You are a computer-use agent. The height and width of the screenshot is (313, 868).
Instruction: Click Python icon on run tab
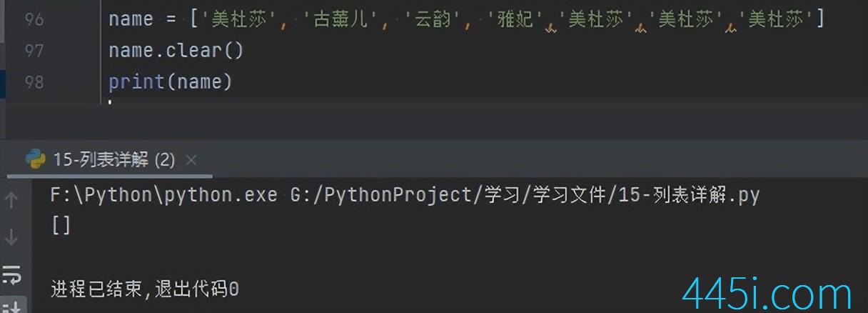(36, 159)
